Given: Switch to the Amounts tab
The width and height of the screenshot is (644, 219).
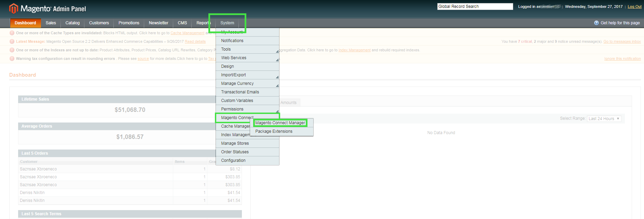Looking at the screenshot, I should click(x=288, y=103).
